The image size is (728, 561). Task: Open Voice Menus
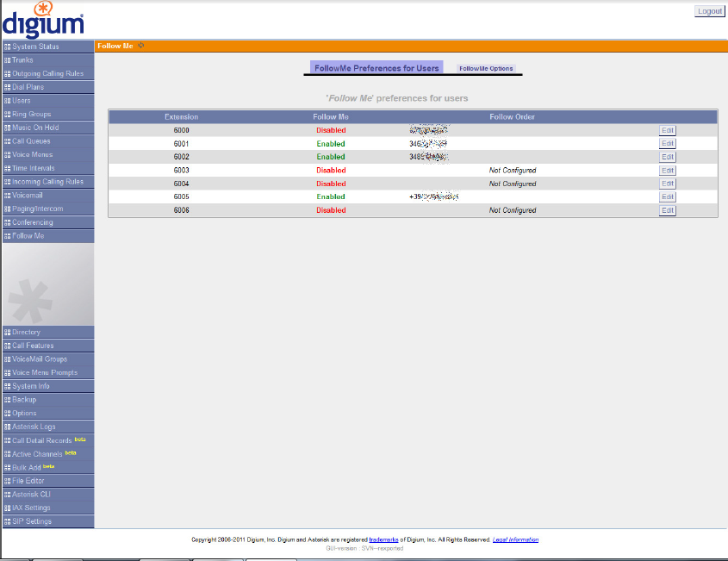click(48, 154)
